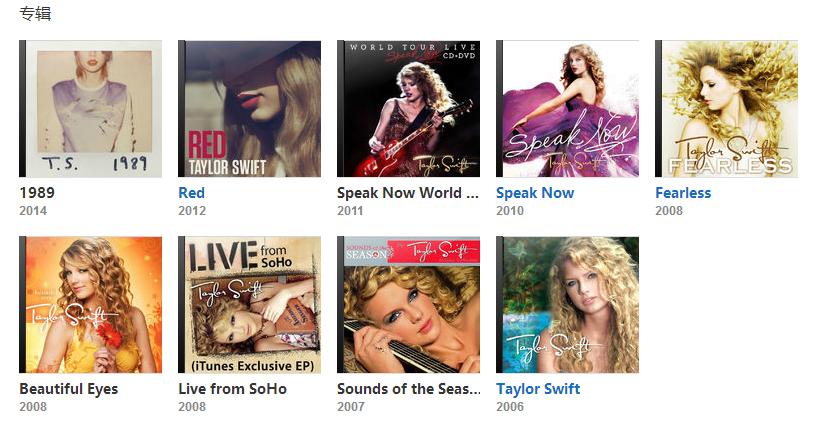Screen dimensions: 817x432
Task: Open the Fearless album cover image
Action: (x=726, y=109)
